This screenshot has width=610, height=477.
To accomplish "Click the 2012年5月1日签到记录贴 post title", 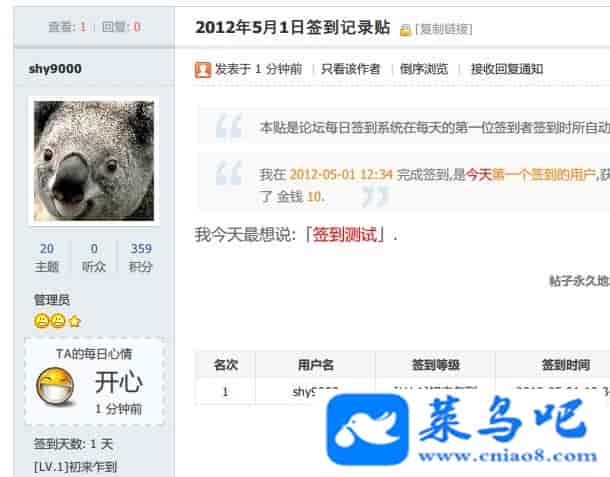I will tap(293, 28).
